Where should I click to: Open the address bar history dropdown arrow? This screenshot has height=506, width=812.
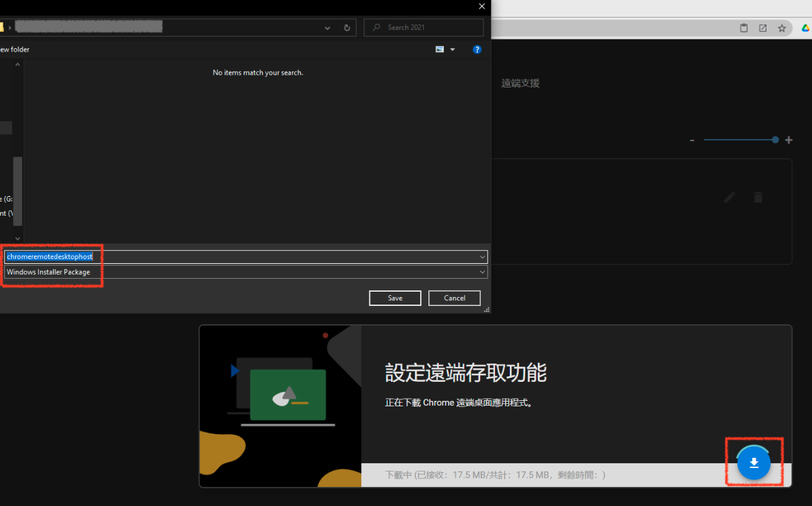(327, 27)
